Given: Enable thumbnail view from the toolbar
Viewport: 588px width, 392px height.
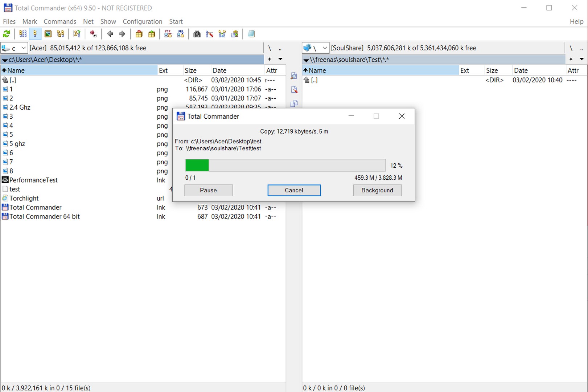Looking at the screenshot, I should pyautogui.click(x=48, y=34).
